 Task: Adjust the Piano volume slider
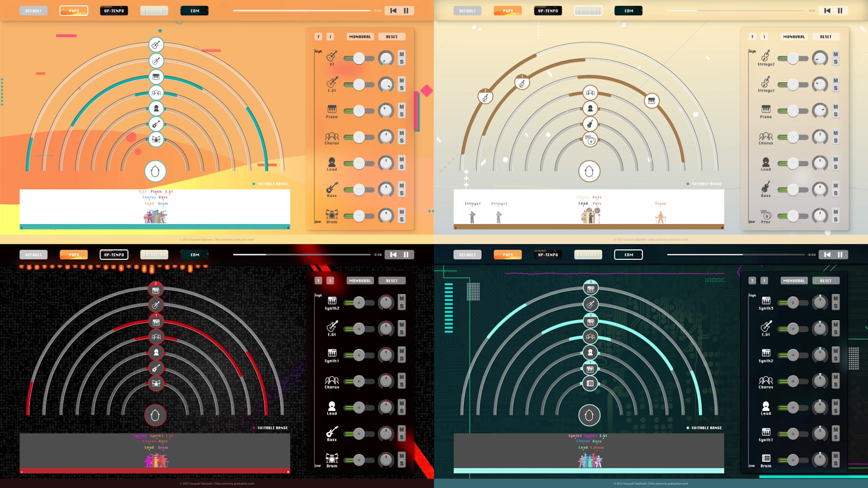[x=358, y=111]
